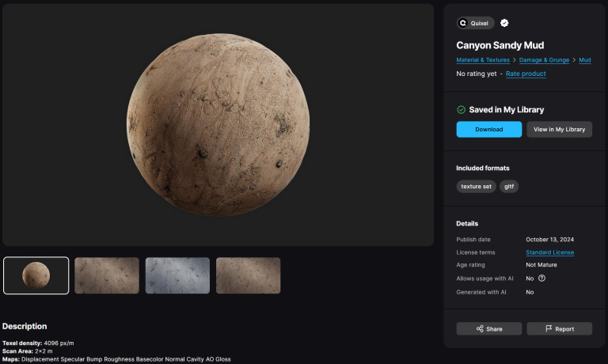This screenshot has width=608, height=364.
Task: Open the fourth thumbnail in the gallery
Action: pyautogui.click(x=248, y=275)
